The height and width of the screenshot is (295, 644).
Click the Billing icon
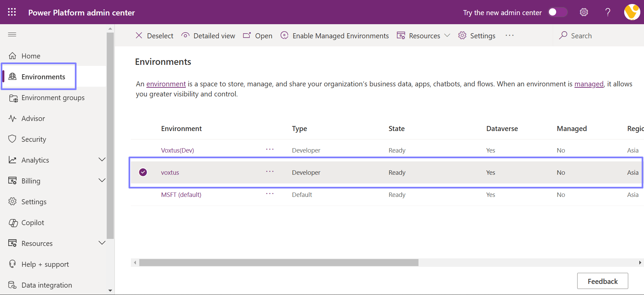12,181
